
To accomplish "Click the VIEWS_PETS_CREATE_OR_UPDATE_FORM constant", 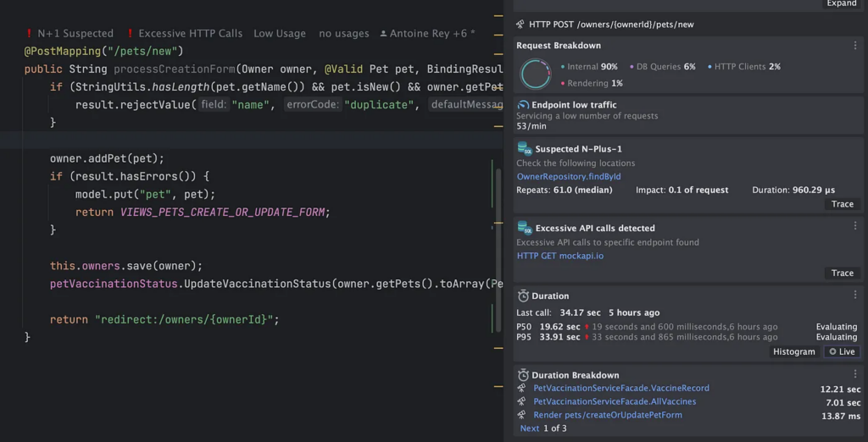I will pyautogui.click(x=223, y=212).
